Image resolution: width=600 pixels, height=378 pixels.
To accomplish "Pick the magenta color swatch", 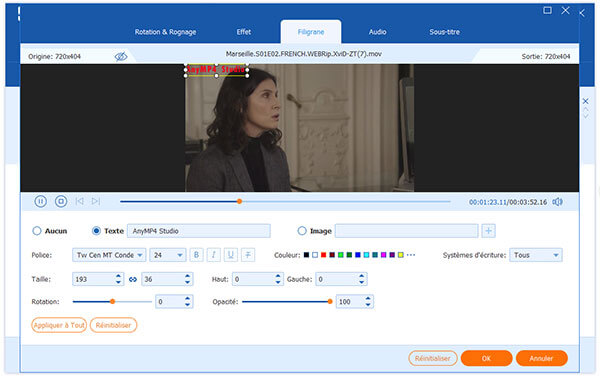I will pos(383,255).
